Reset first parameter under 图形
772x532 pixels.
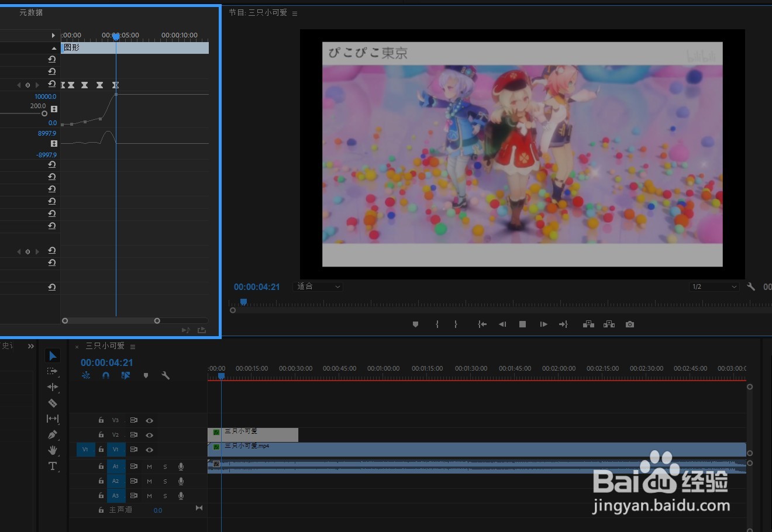[x=52, y=59]
